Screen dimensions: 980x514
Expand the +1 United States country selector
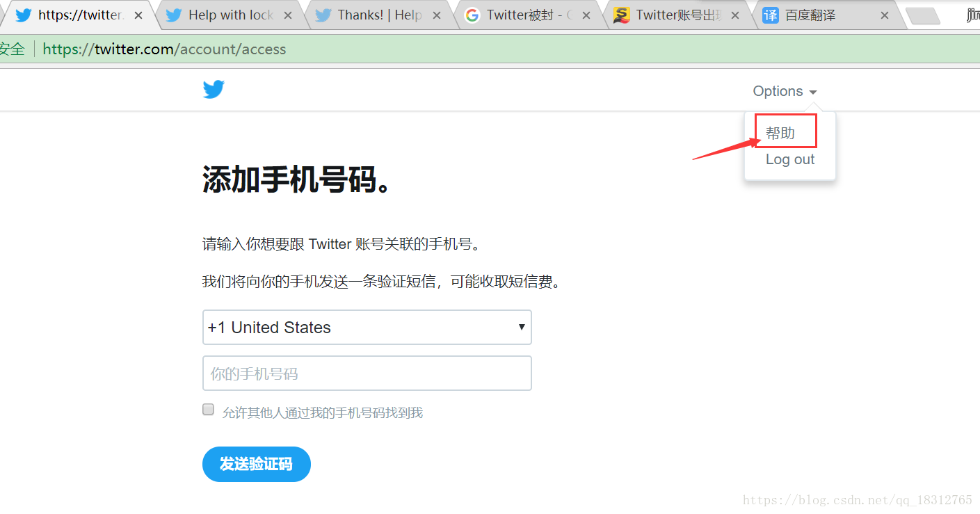click(x=367, y=328)
